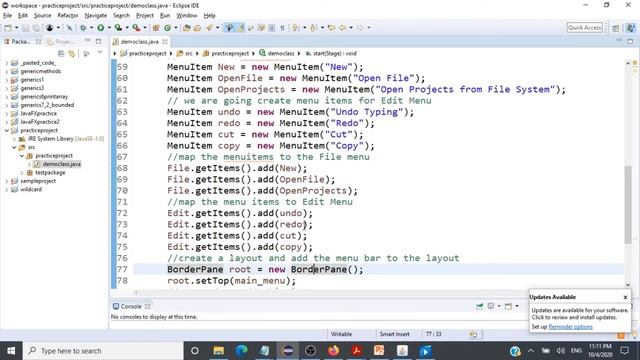The width and height of the screenshot is (640, 360).
Task: Toggle Show Whitespace Characters icon
Action: tap(282, 28)
